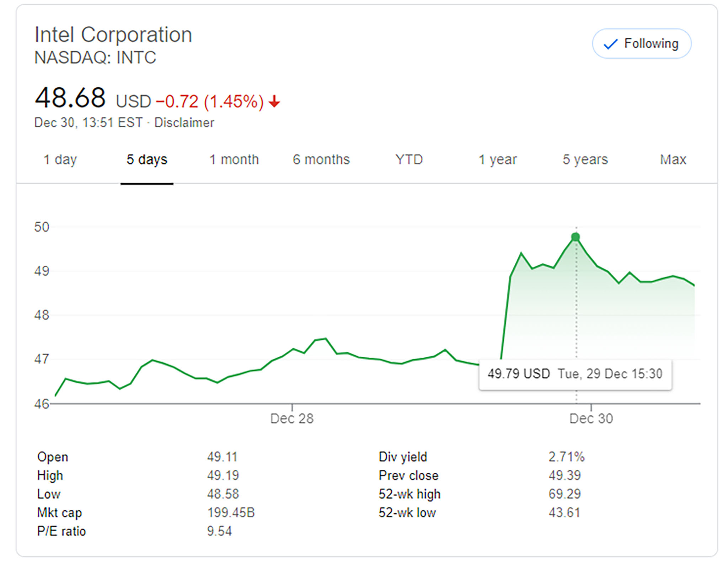Open the 5 years chart range
Screen dimensions: 728x568
click(x=585, y=160)
